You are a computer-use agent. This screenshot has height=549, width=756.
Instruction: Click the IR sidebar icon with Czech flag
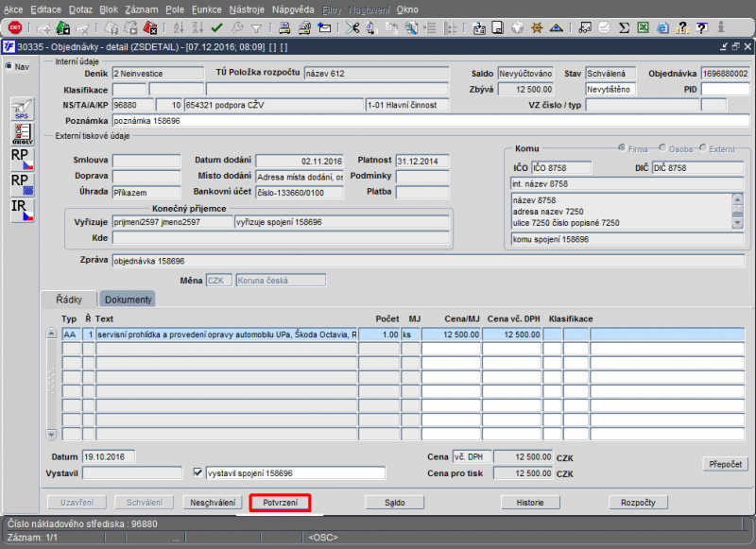[22, 210]
